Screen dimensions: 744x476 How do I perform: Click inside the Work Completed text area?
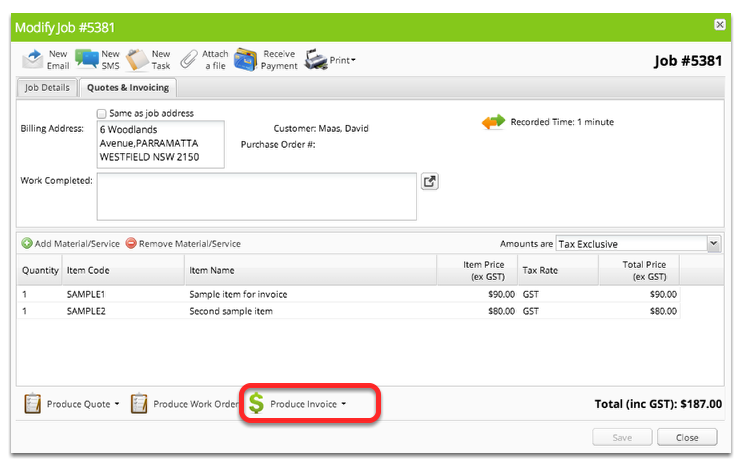(x=257, y=196)
